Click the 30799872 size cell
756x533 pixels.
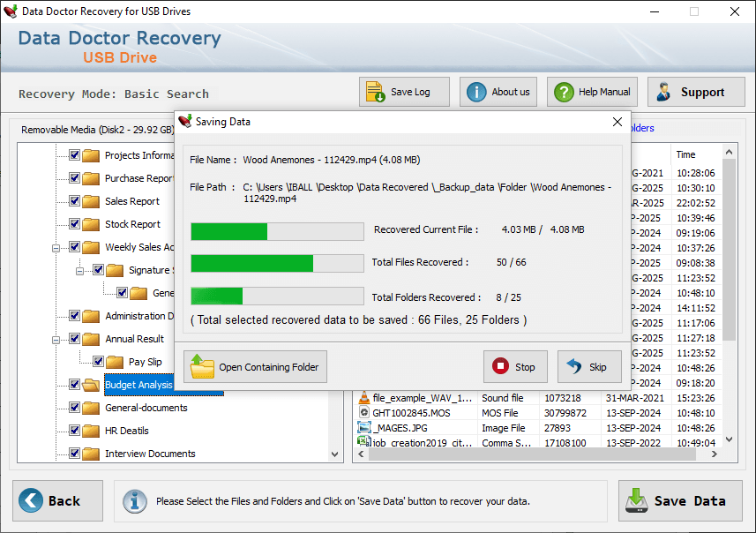[565, 413]
